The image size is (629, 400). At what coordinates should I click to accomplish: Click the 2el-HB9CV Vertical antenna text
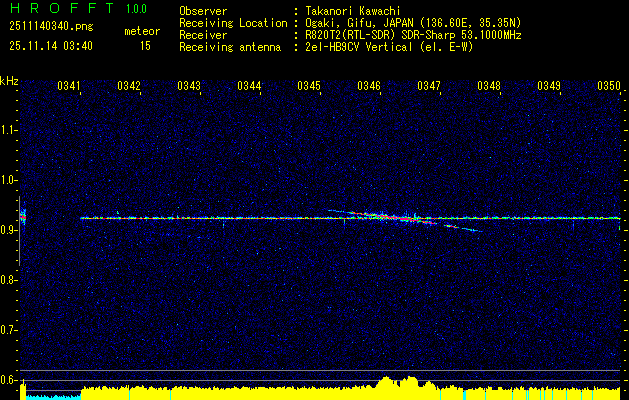[x=389, y=47]
